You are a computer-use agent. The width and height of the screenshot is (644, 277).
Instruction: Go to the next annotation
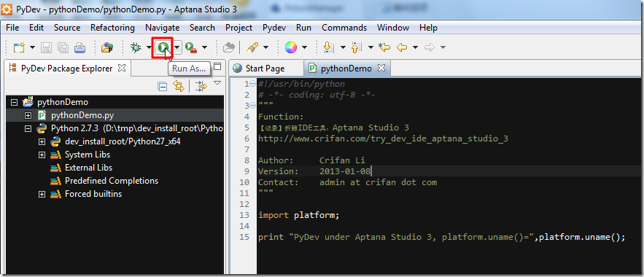point(328,47)
